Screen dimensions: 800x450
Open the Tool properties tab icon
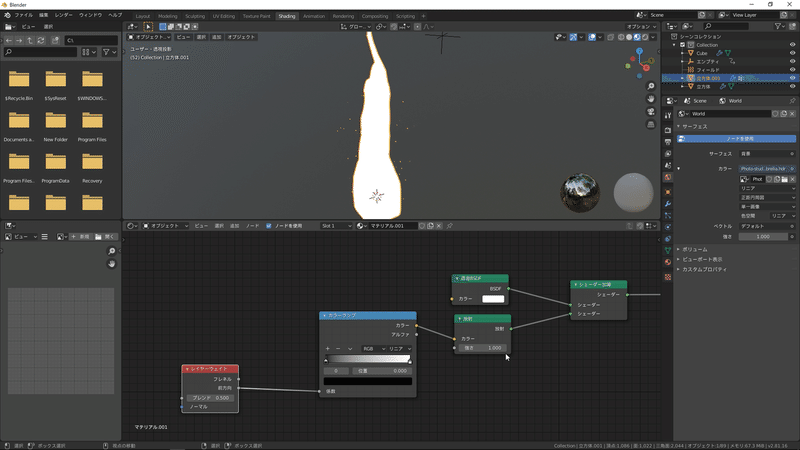pyautogui.click(x=668, y=116)
